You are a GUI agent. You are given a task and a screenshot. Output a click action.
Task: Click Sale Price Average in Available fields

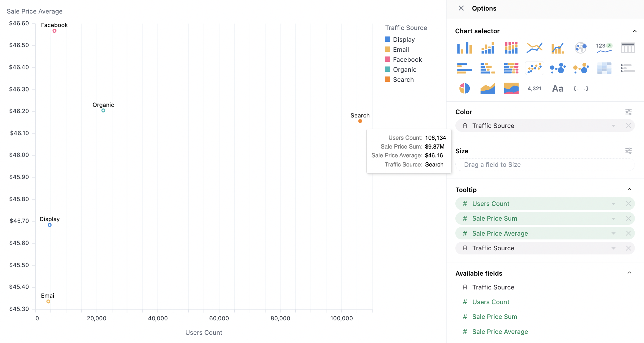[x=500, y=332]
